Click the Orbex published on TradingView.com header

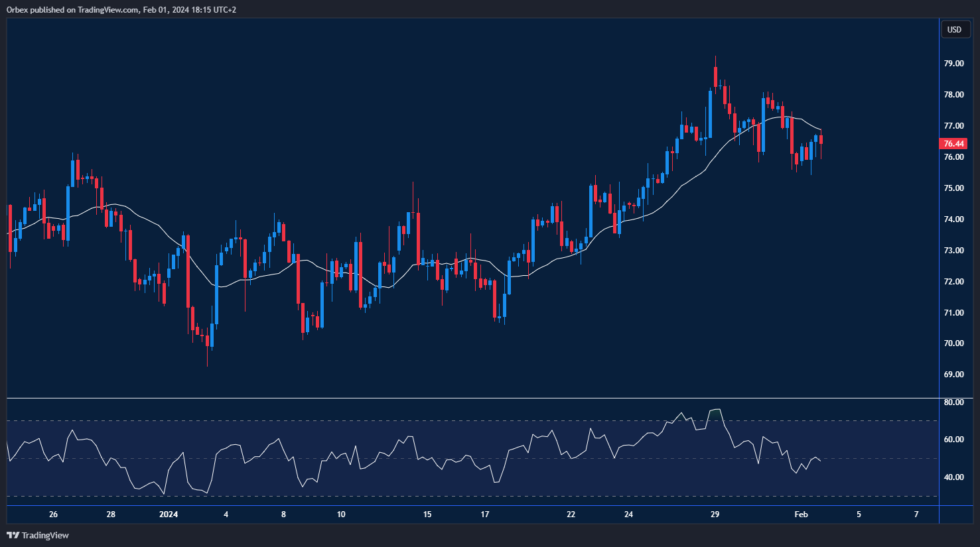[x=121, y=10]
